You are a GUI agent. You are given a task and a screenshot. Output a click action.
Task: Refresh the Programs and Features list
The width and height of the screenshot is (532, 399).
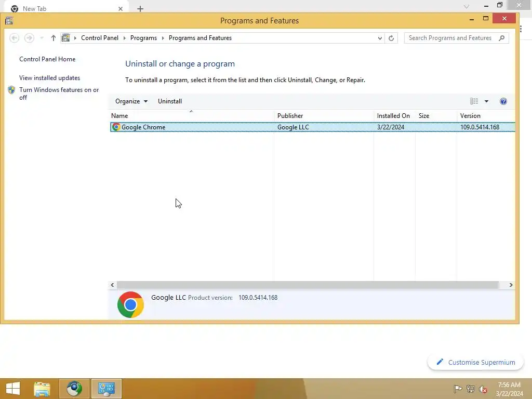point(391,38)
